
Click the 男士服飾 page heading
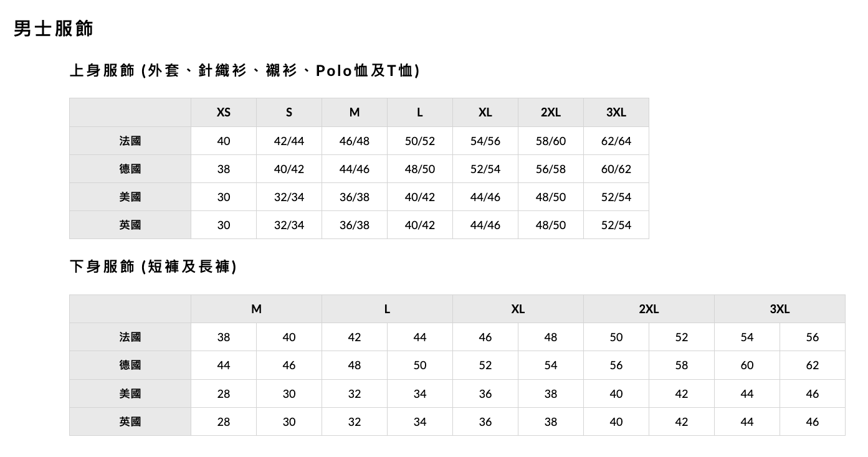pos(54,29)
